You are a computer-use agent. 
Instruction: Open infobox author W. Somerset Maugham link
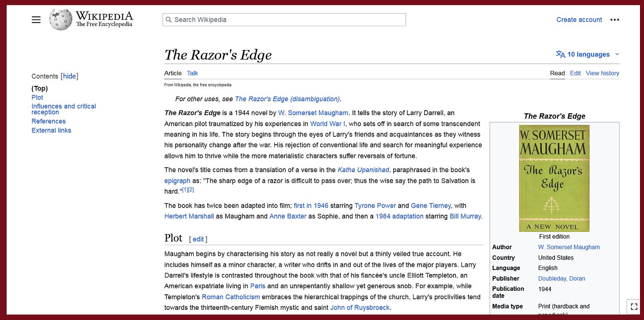[569, 247]
